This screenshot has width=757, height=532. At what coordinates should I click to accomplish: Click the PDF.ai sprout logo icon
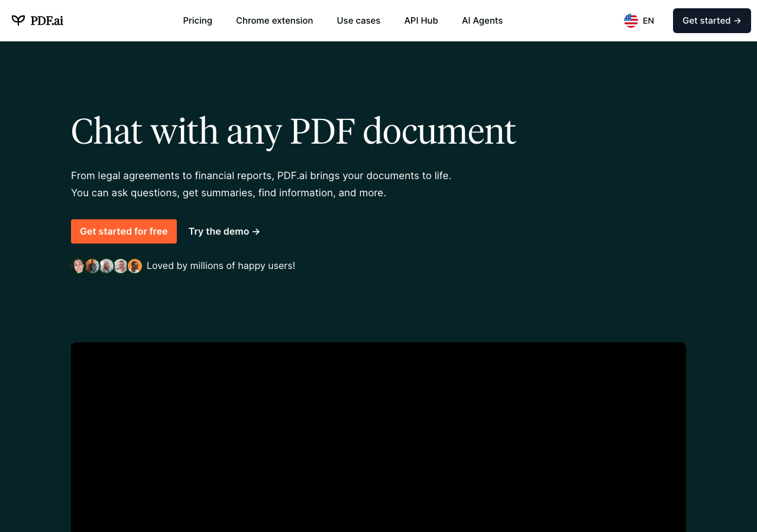18,21
